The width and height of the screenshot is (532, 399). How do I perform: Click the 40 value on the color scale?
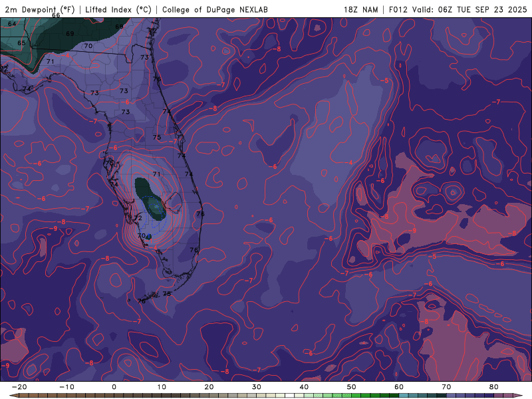(304, 387)
